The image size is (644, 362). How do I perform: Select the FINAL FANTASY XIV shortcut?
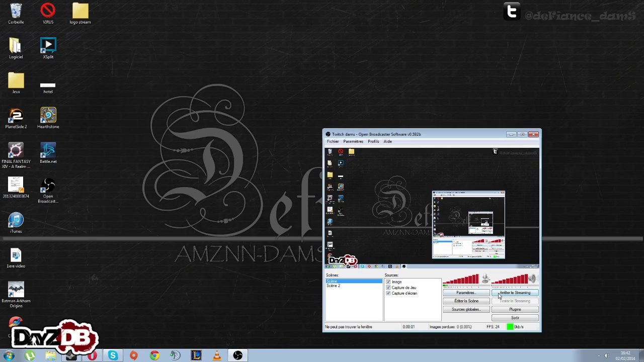point(16,155)
